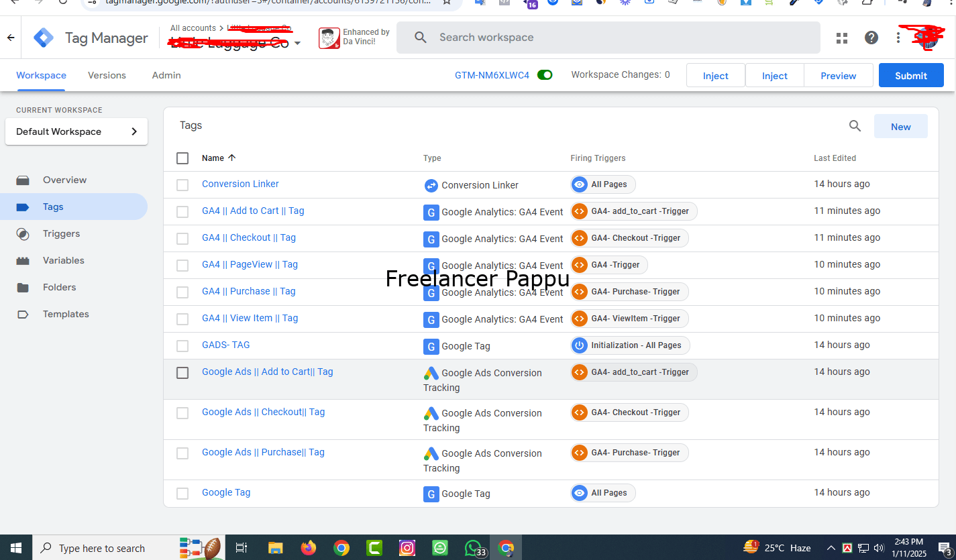Viewport: 956px width, 560px height.
Task: Switch to the Versions tab
Action: (107, 75)
